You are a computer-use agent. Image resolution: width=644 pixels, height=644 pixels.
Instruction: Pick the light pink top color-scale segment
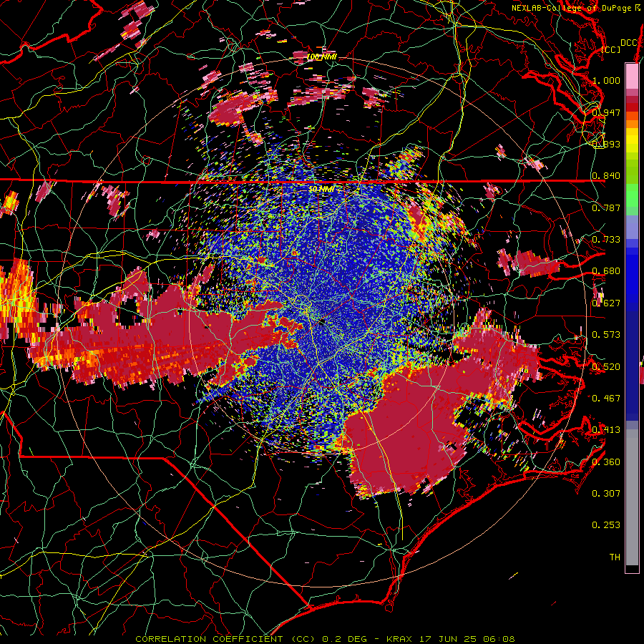pos(632,76)
